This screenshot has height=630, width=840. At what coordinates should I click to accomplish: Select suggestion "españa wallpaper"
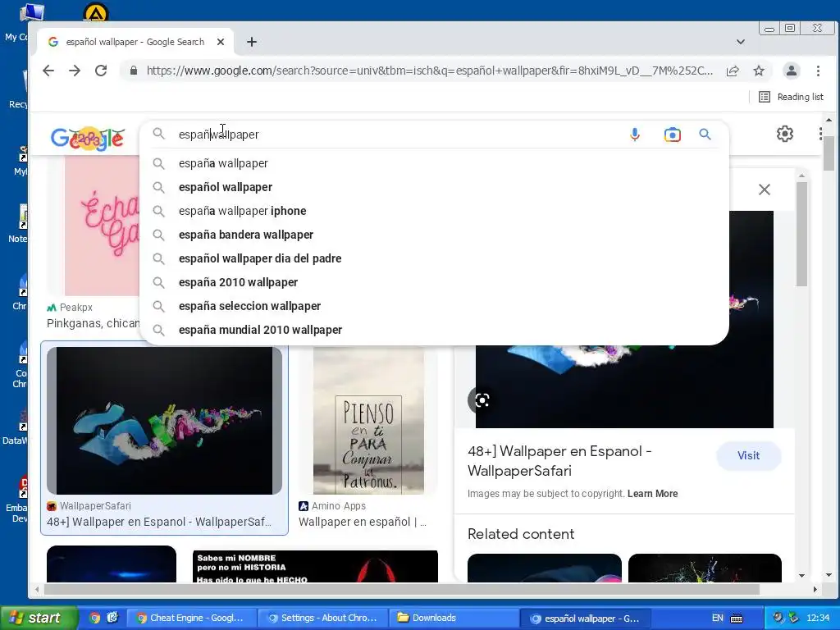point(434,163)
